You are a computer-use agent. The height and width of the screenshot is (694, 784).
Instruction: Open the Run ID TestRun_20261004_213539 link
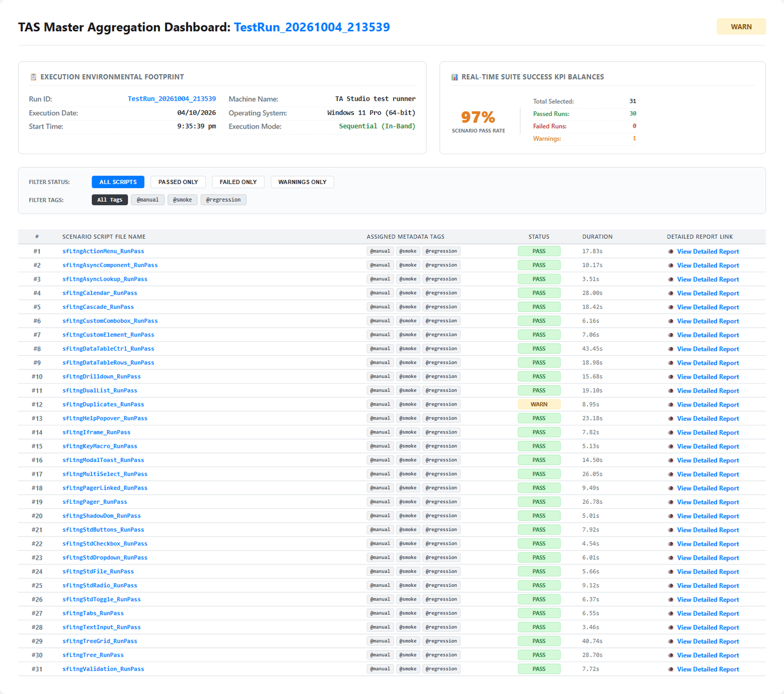click(x=172, y=99)
